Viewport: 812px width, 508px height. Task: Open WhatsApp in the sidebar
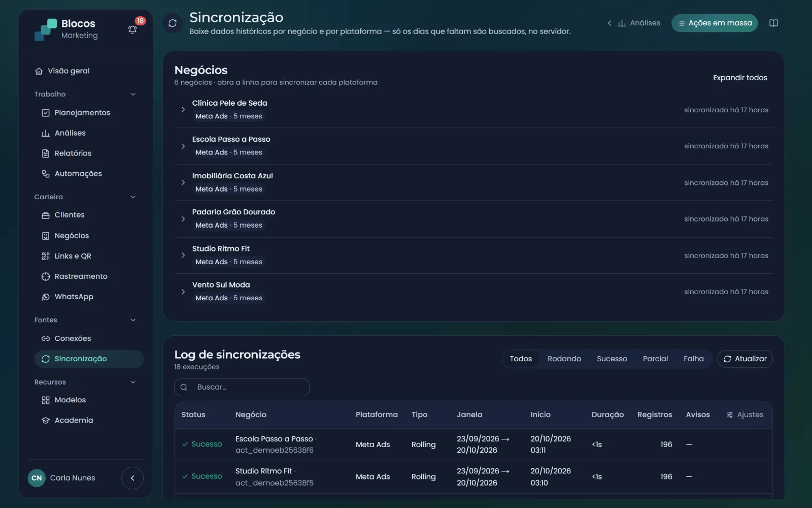click(89, 297)
